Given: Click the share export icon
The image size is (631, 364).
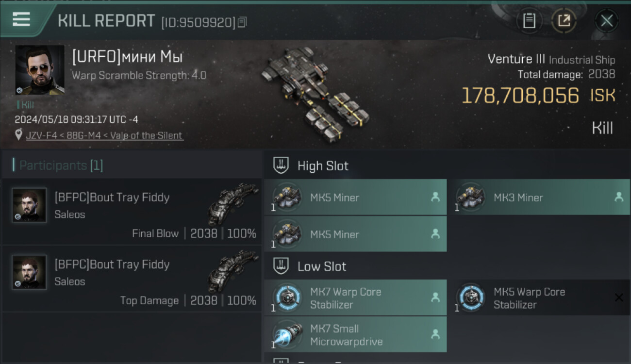Looking at the screenshot, I should (x=564, y=21).
